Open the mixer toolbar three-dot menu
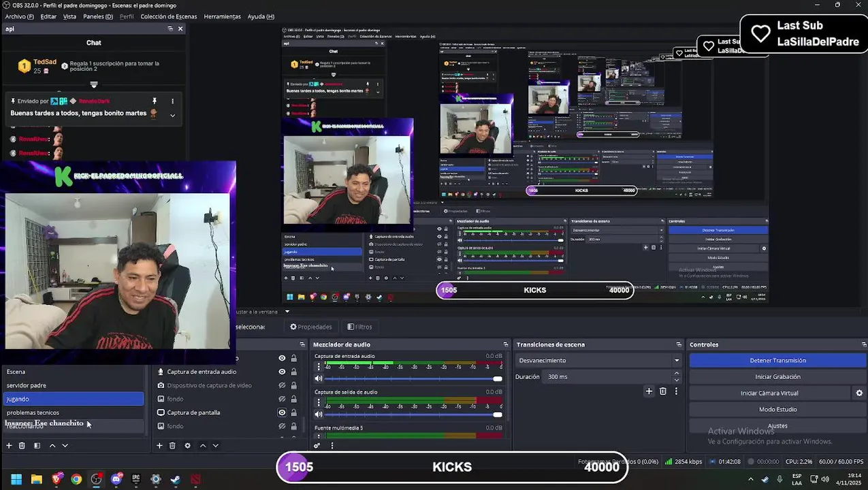868x490 pixels. point(332,446)
